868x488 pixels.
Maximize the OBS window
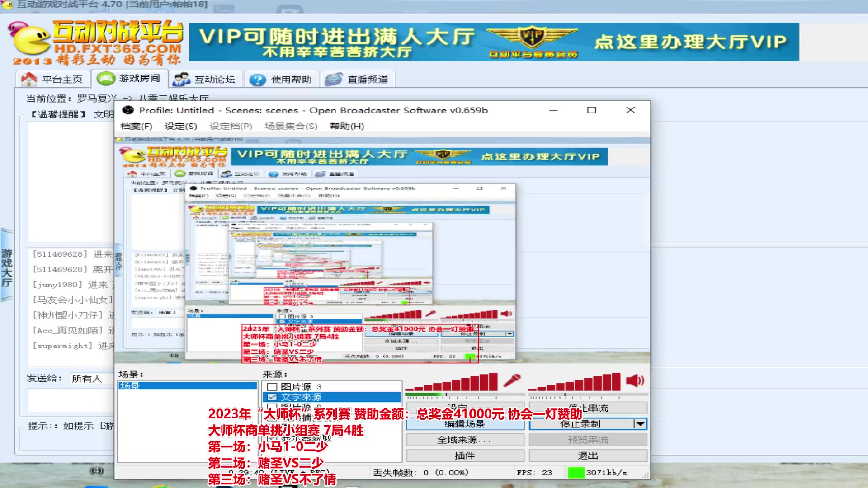(591, 110)
